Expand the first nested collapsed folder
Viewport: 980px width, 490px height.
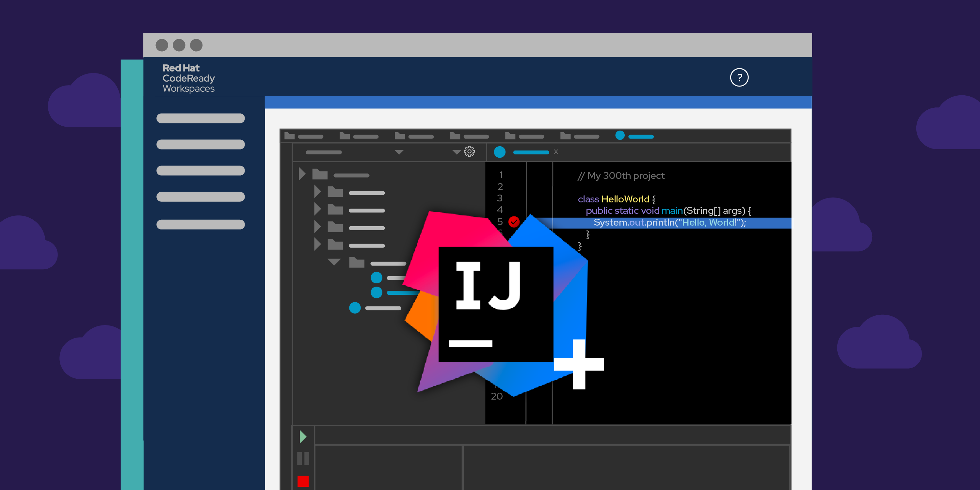click(317, 191)
